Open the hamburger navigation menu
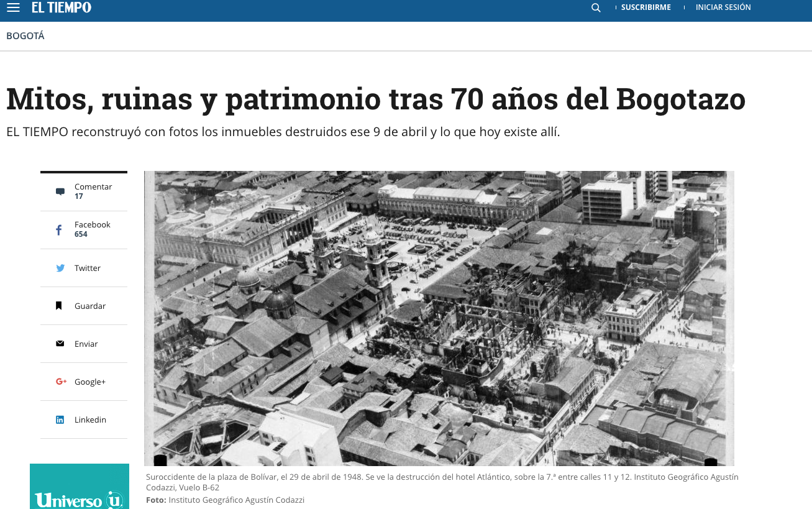 pyautogui.click(x=12, y=7)
